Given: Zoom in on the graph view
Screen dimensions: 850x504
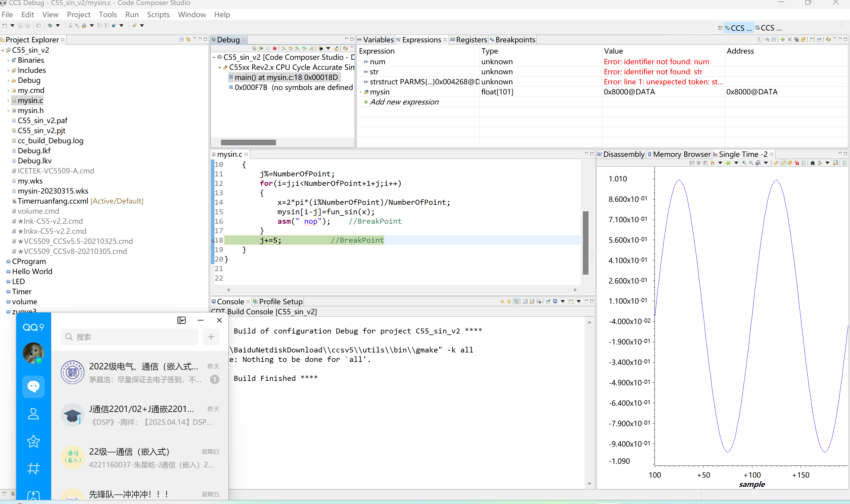Looking at the screenshot, I should click(x=744, y=163).
